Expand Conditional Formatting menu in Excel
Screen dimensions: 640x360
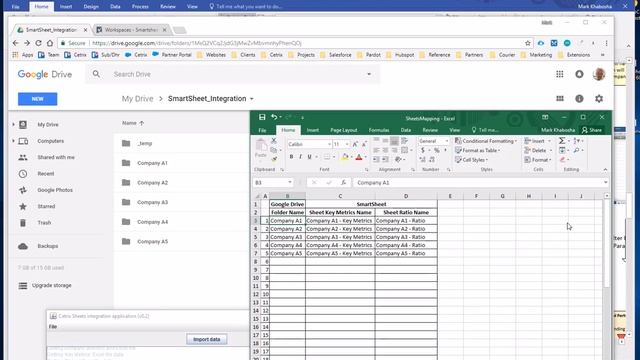[486, 141]
